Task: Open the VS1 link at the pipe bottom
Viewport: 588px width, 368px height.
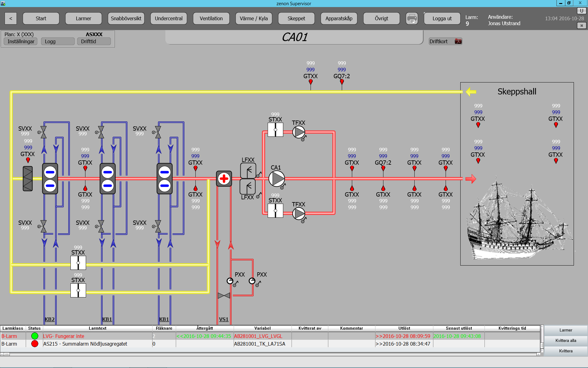Action: tap(224, 319)
